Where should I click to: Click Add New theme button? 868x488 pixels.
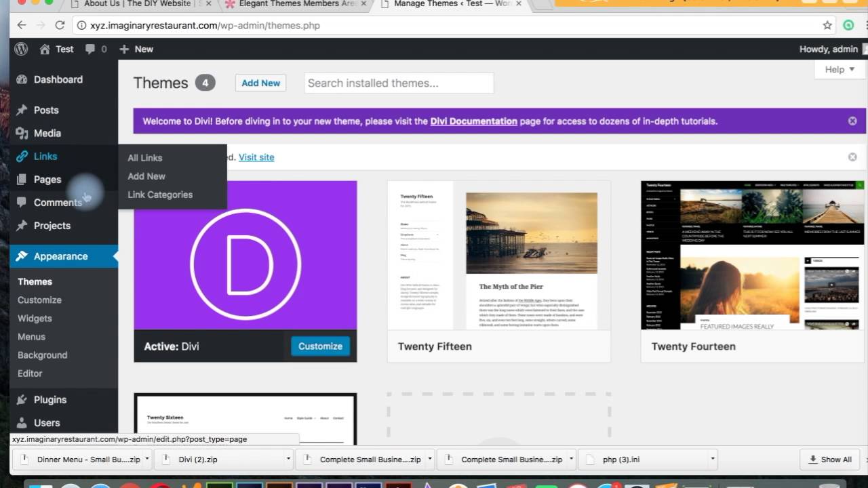260,83
